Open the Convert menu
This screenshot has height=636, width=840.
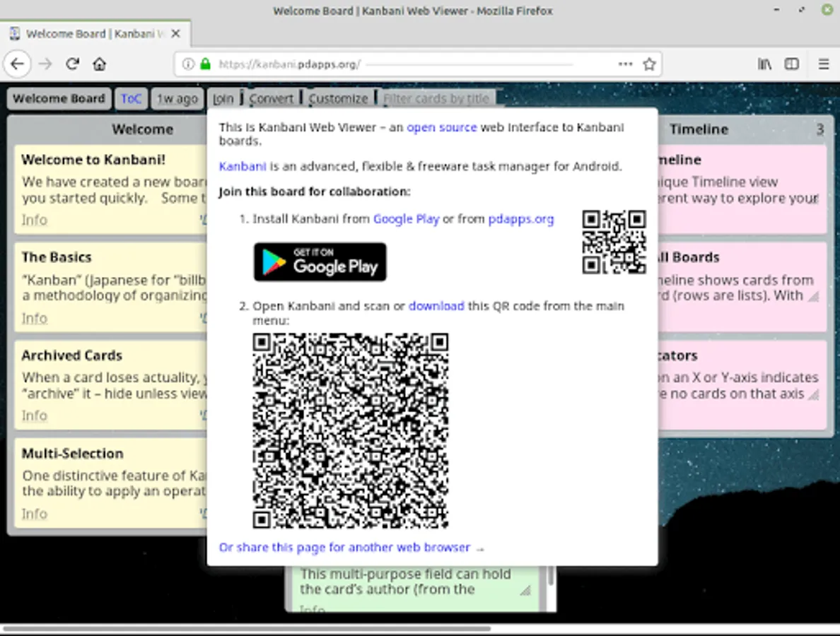[271, 98]
